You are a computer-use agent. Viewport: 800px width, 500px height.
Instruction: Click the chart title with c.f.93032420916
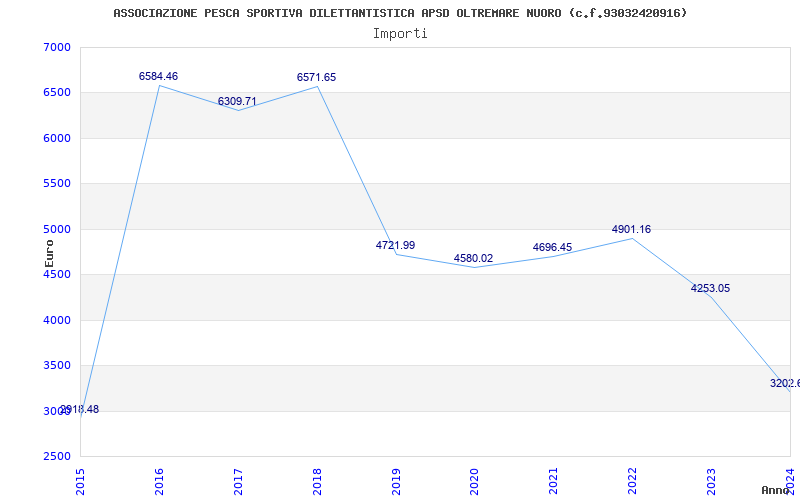(400, 13)
